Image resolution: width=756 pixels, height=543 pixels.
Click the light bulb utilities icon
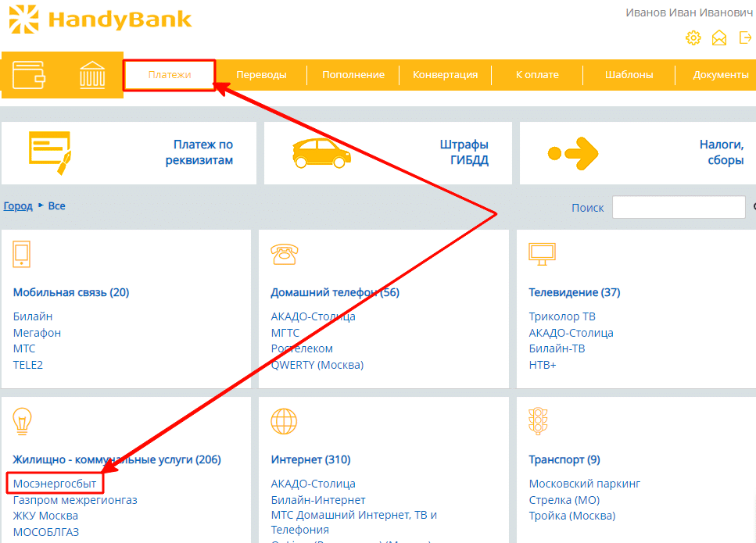coord(22,421)
